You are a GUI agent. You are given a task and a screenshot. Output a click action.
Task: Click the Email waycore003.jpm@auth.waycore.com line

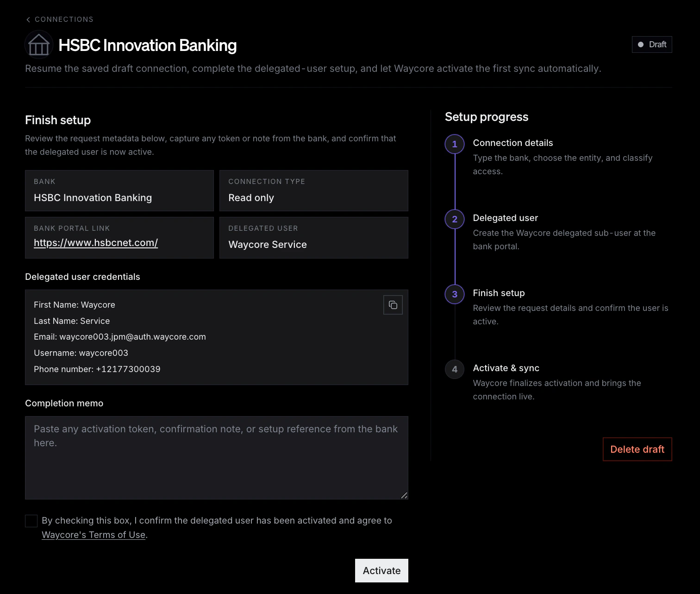[120, 337]
